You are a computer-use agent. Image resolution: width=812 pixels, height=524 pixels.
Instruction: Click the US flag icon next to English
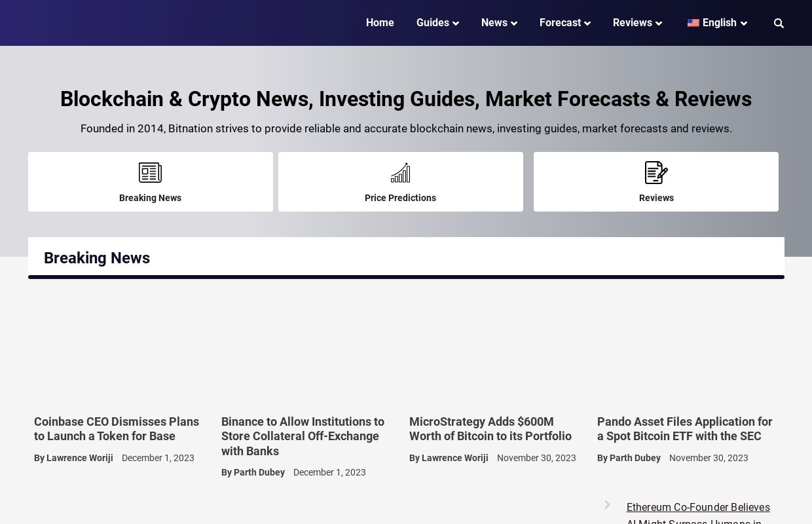[693, 23]
